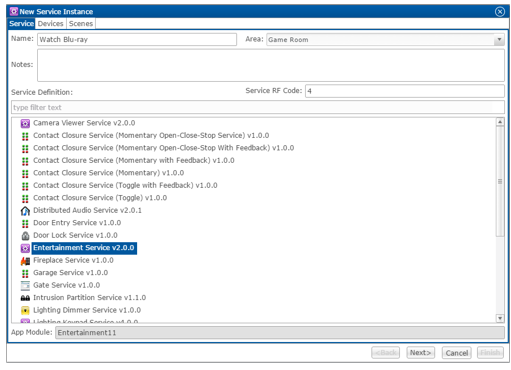Image resolution: width=511 pixels, height=370 pixels.
Task: Click the Lighting Dimmer Service icon
Action: pos(25,311)
